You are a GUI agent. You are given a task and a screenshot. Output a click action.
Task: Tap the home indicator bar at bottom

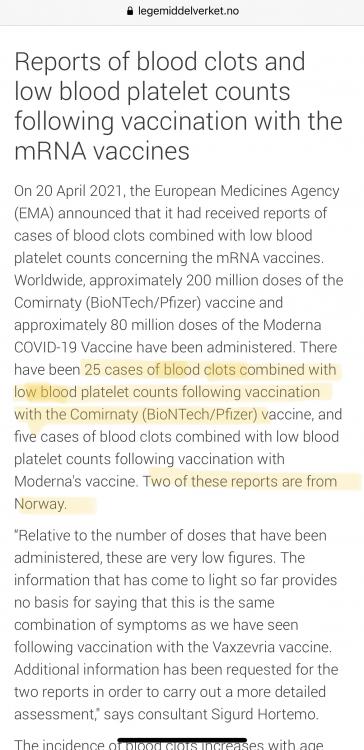coord(182,741)
